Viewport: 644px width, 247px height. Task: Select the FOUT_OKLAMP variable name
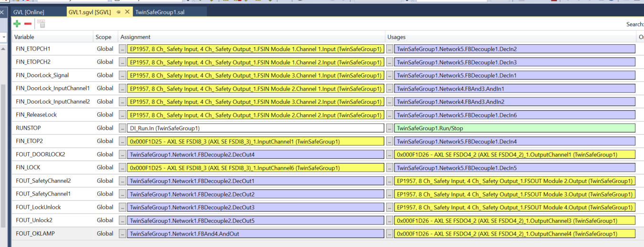click(x=36, y=234)
